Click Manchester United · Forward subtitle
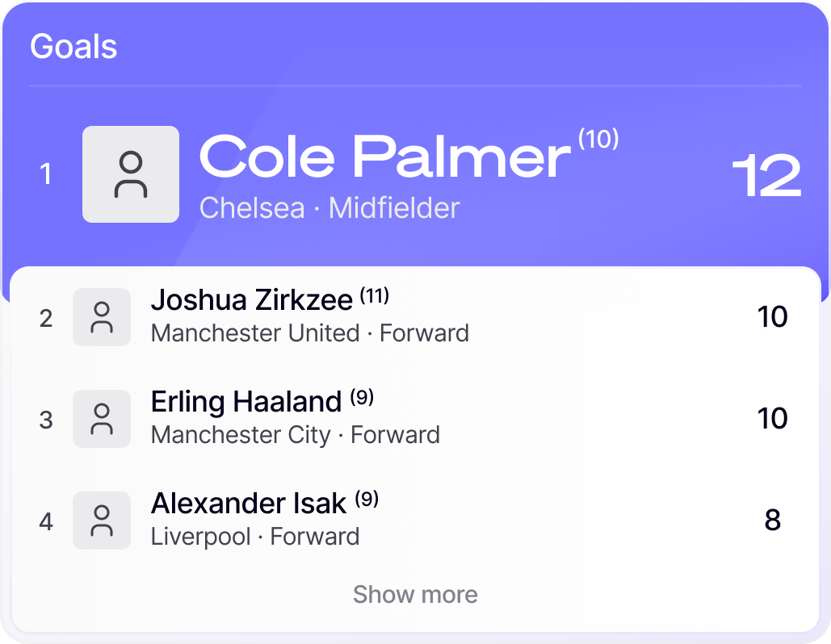Viewport: 831px width, 644px height. click(309, 333)
